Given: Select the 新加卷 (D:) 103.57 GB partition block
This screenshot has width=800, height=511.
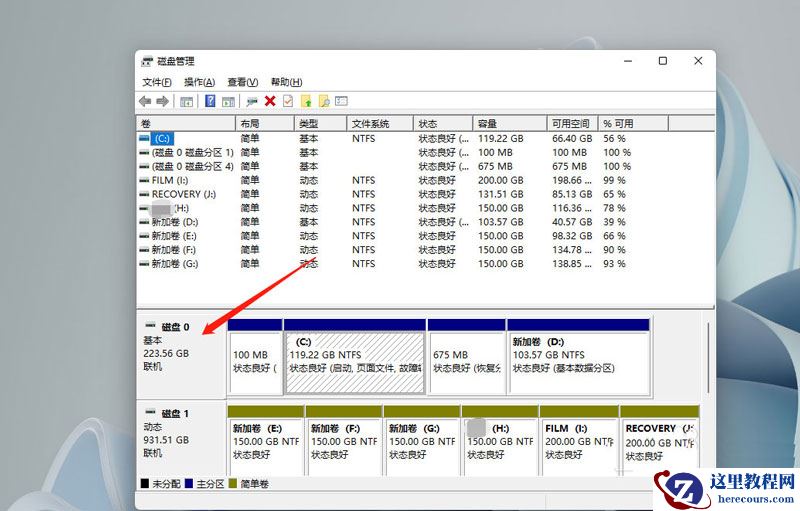Looking at the screenshot, I should [579, 356].
